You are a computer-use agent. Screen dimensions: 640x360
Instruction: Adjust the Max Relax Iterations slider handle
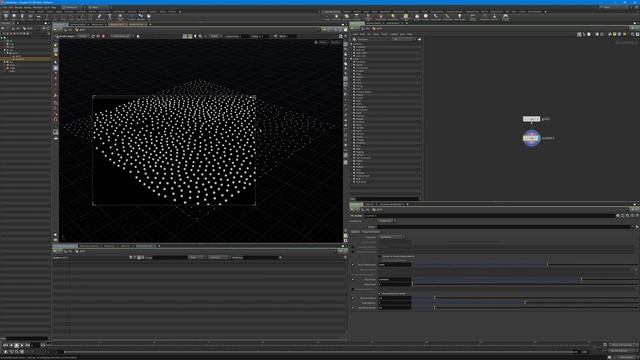(434, 307)
